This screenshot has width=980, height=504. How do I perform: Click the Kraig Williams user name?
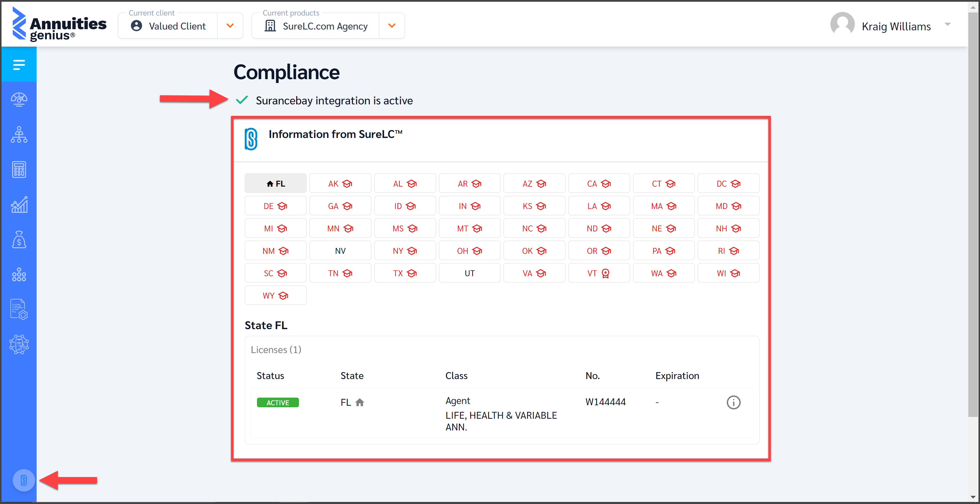click(896, 26)
